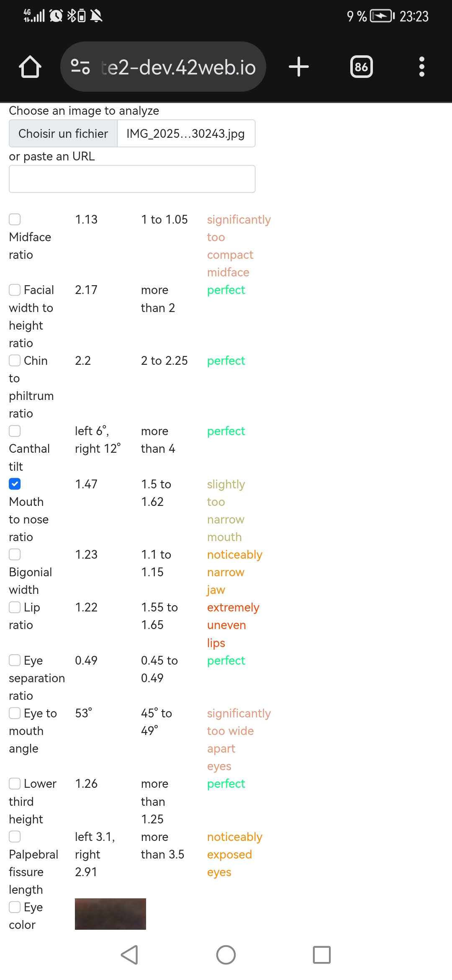Select the Bigonial width checkbox

15,554
